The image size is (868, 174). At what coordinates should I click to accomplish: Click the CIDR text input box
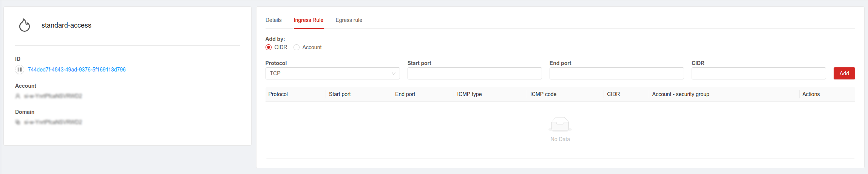click(758, 73)
